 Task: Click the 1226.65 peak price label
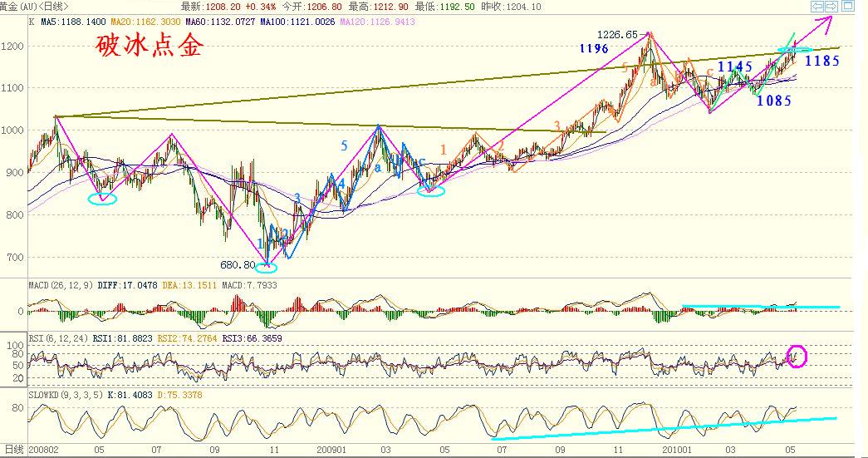[616, 35]
